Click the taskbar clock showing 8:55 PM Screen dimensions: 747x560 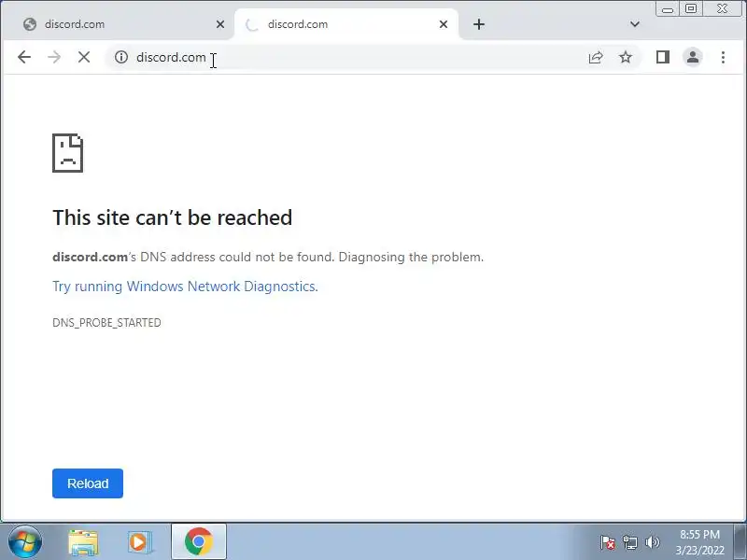pyautogui.click(x=699, y=542)
